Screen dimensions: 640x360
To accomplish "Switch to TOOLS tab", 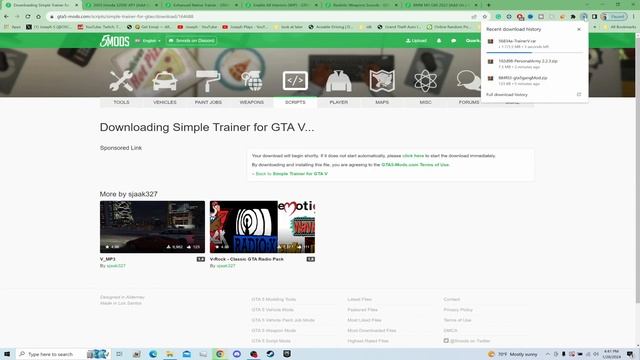I will coord(121,102).
